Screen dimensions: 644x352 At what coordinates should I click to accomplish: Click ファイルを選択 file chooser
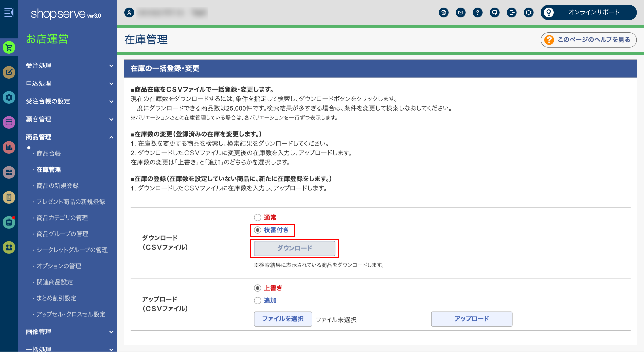point(283,319)
